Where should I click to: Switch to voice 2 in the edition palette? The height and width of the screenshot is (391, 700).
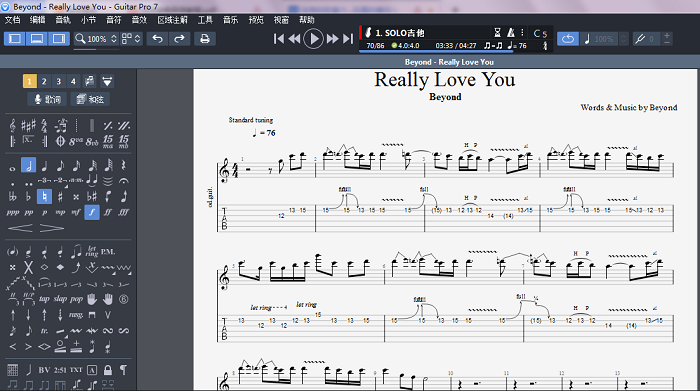pyautogui.click(x=44, y=81)
